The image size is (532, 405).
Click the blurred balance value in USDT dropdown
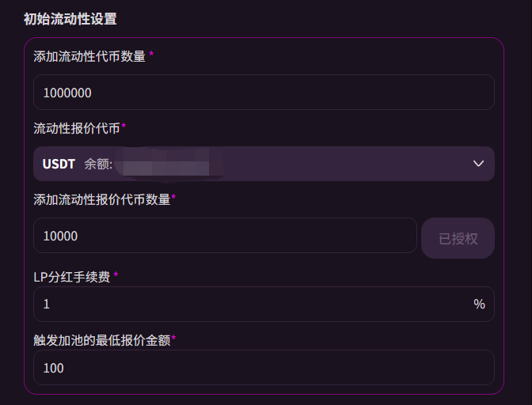[169, 165]
